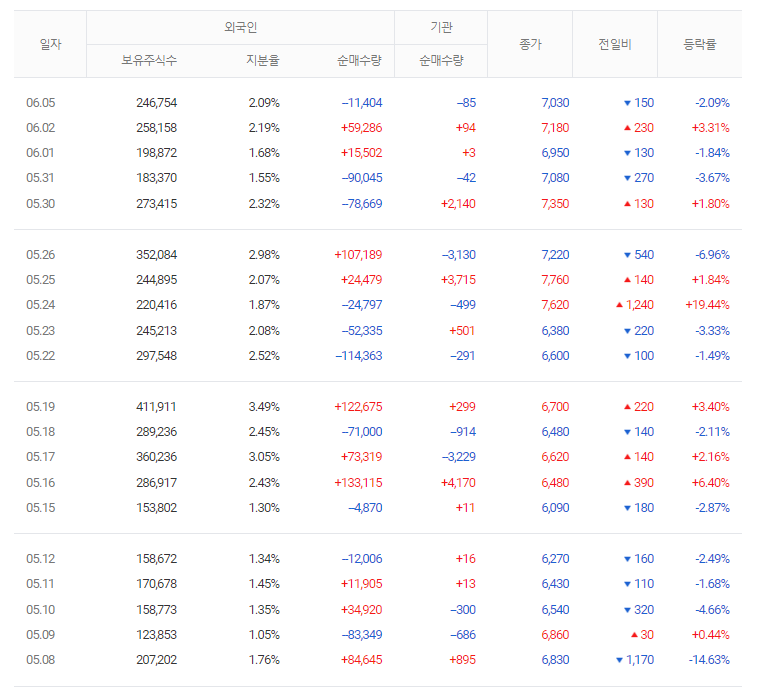Click foreign net sell –90,045
Screen dimensions: 757x691
362,178
